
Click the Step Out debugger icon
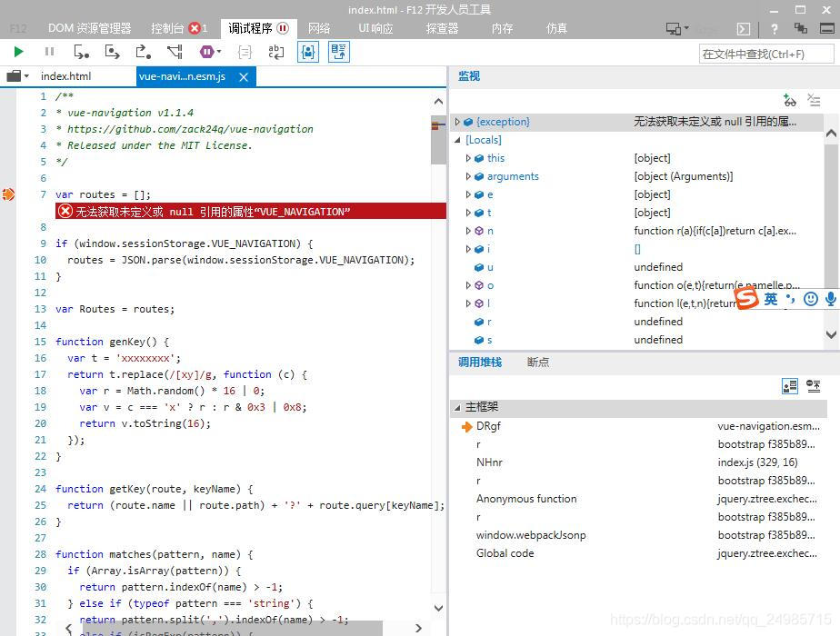tap(143, 53)
